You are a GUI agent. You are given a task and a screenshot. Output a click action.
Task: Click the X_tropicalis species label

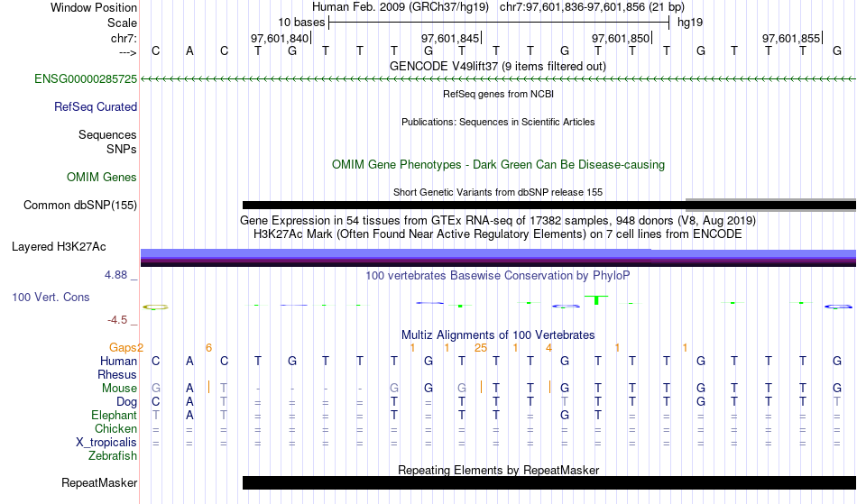(106, 443)
